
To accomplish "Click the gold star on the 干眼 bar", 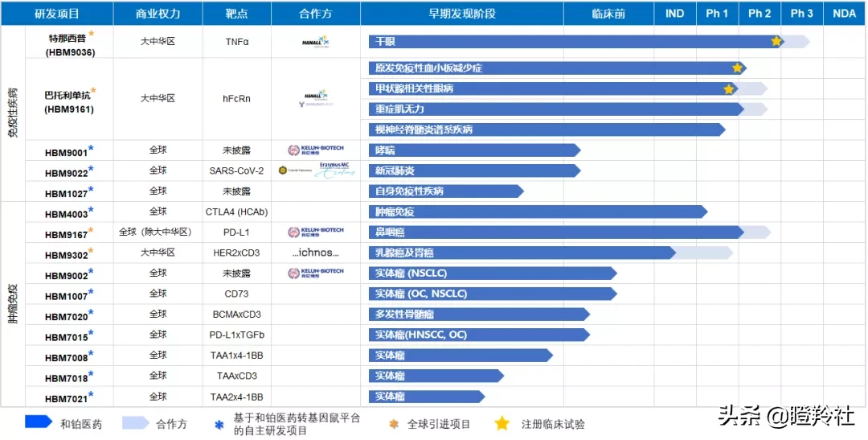I will tap(776, 42).
